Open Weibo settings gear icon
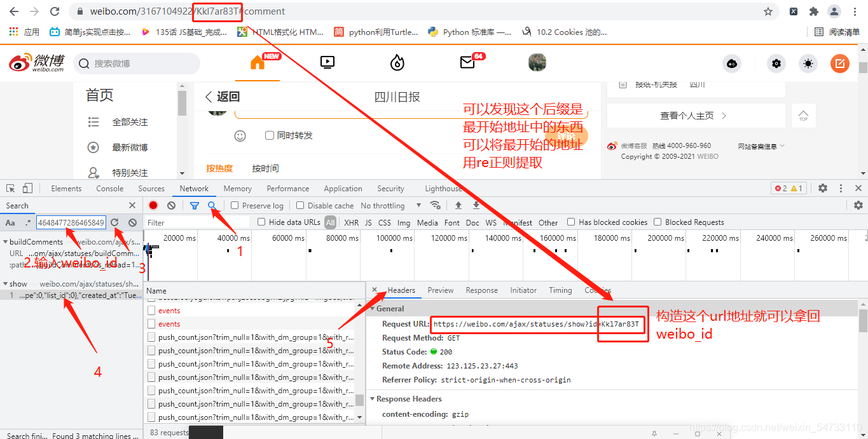This screenshot has height=439, width=868. tap(776, 64)
